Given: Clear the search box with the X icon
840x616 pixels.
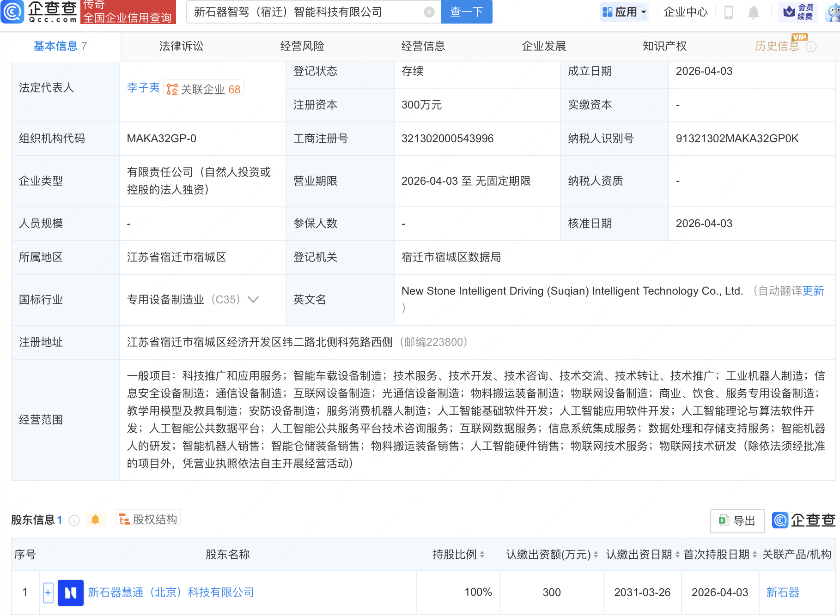Looking at the screenshot, I should coord(428,12).
